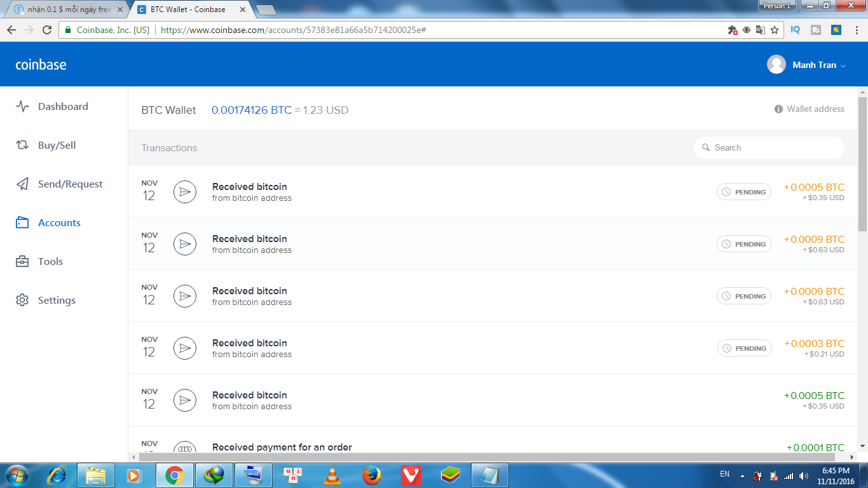Open the Received payment for an order transaction
868x488 pixels.
tap(282, 447)
